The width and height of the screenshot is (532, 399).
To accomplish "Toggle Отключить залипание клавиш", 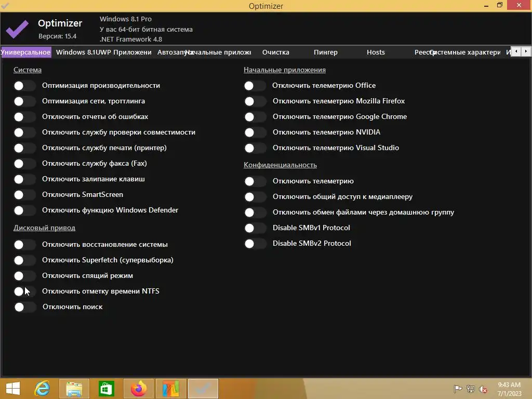I will [24, 179].
